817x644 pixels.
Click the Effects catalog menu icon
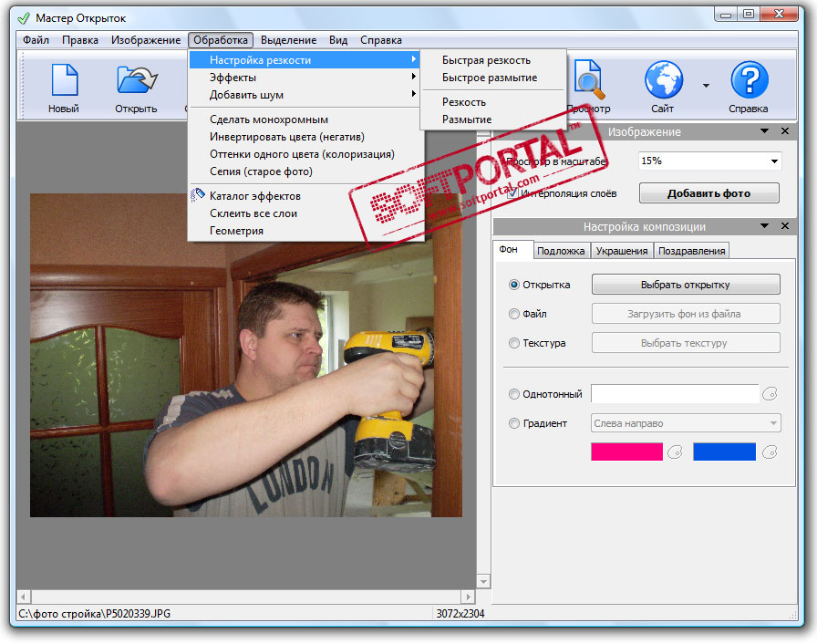(x=198, y=195)
